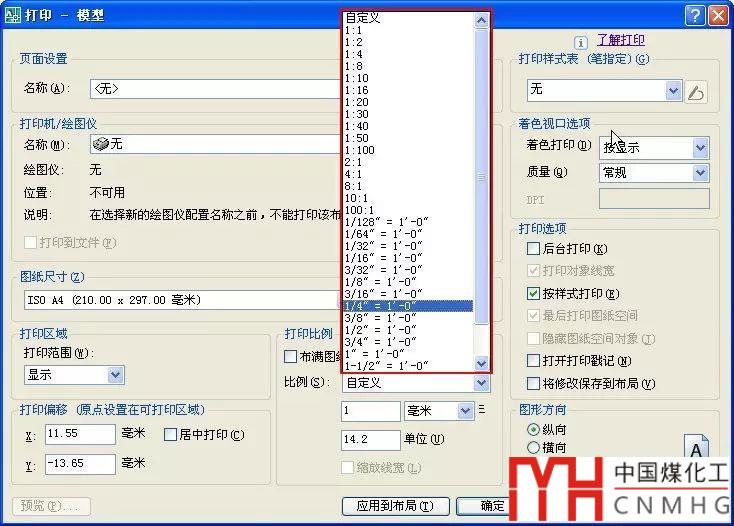Enable the 打开打印戳记(N) checkbox
The height and width of the screenshot is (526, 734).
pyautogui.click(x=533, y=360)
